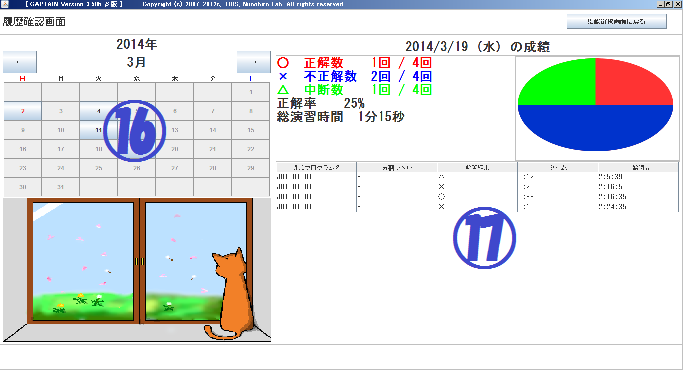Select highlighted day 11 in calendar
The width and height of the screenshot is (683, 370).
pos(98,130)
